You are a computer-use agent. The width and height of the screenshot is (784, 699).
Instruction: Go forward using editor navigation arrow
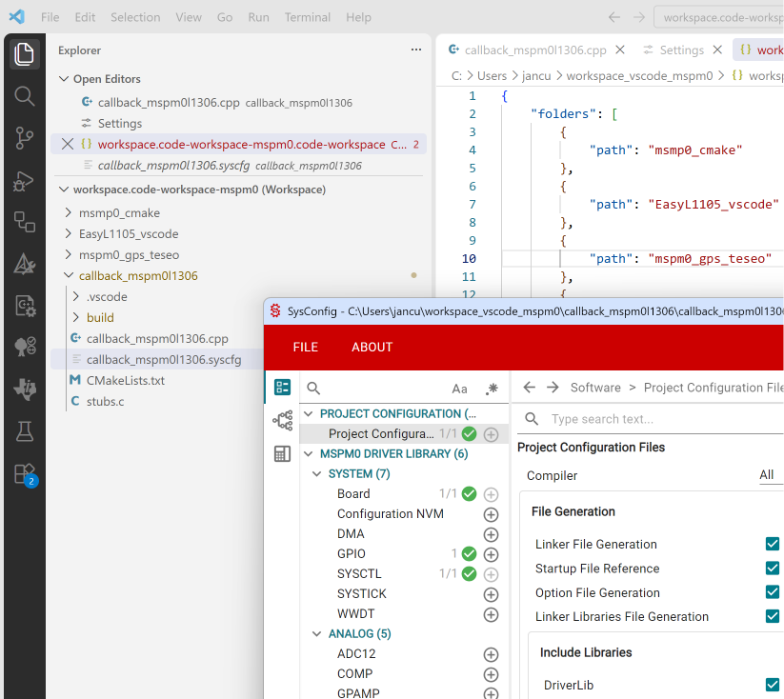pos(639,17)
